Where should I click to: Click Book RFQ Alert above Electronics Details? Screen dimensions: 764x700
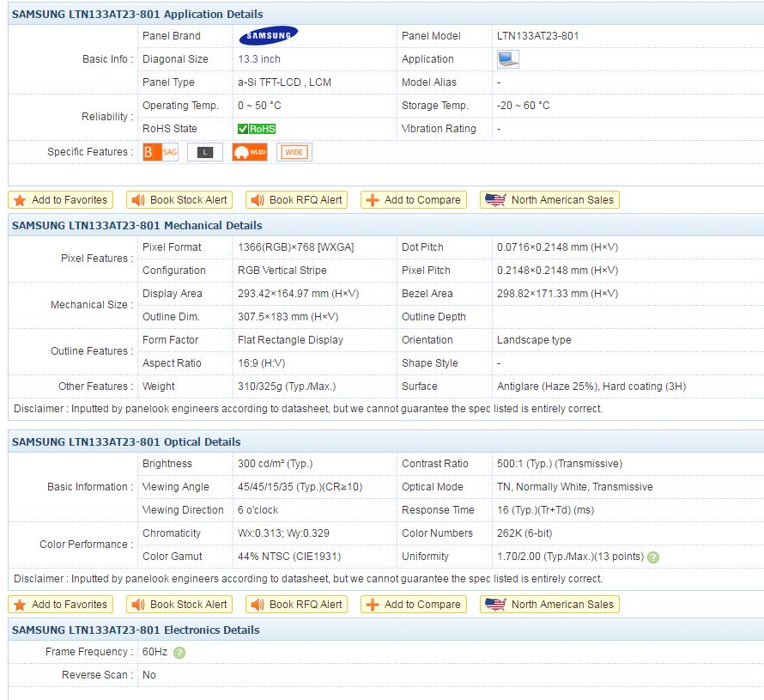(297, 605)
